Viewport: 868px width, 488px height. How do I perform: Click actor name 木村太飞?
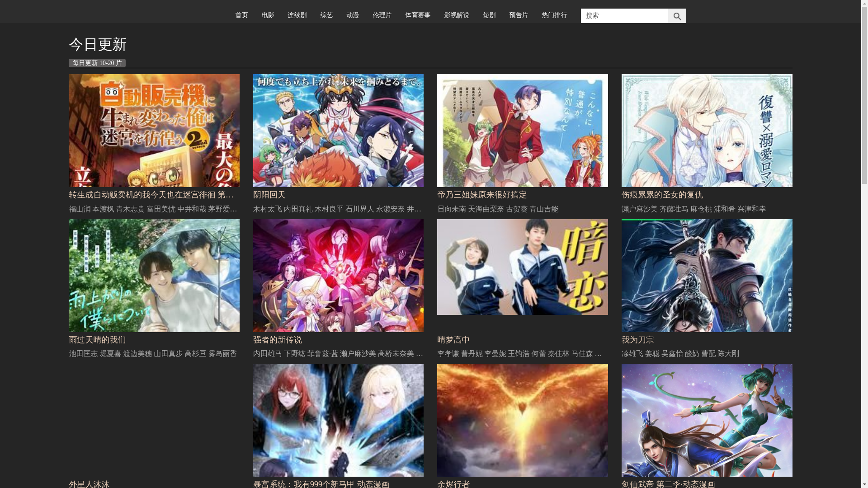pos(268,209)
